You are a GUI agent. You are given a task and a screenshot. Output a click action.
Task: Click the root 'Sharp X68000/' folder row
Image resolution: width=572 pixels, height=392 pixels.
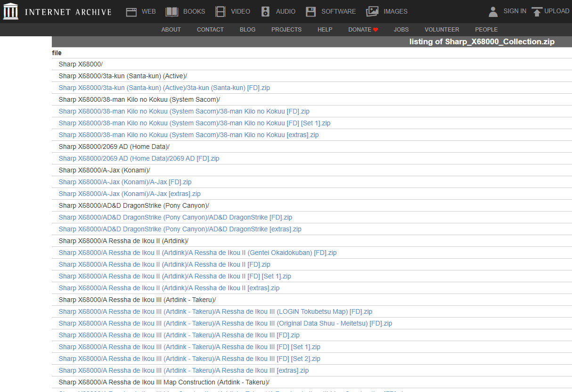(312, 64)
